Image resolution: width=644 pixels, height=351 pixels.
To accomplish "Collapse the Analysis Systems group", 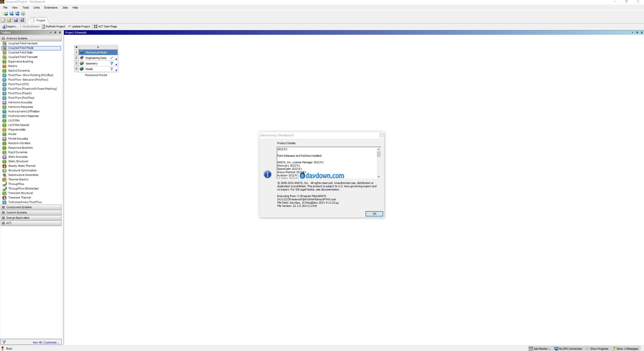I will click(4, 38).
